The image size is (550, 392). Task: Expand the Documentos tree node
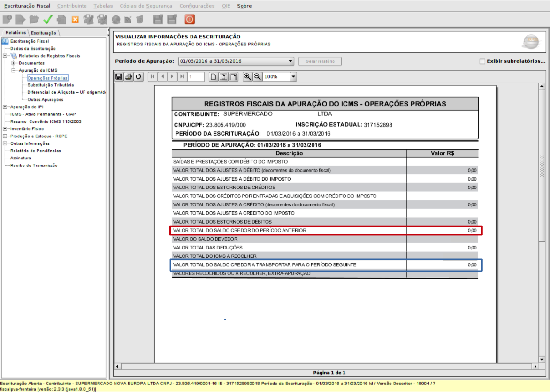pyautogui.click(x=14, y=63)
